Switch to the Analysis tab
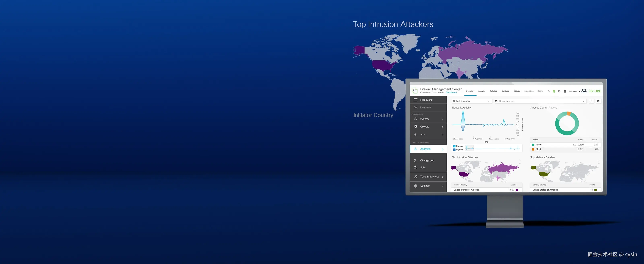644x264 pixels. (482, 91)
